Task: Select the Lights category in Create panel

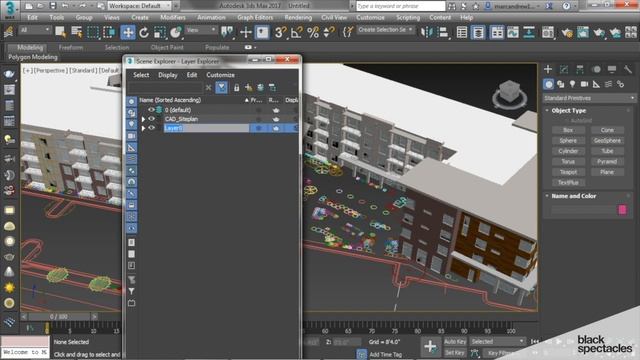Action: tap(572, 84)
